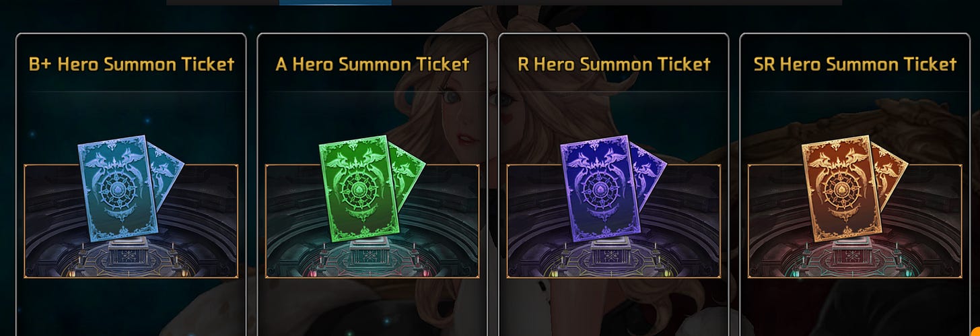Click empty lower area of the B+ ticket panel
This screenshot has height=336, width=980.
(x=131, y=307)
